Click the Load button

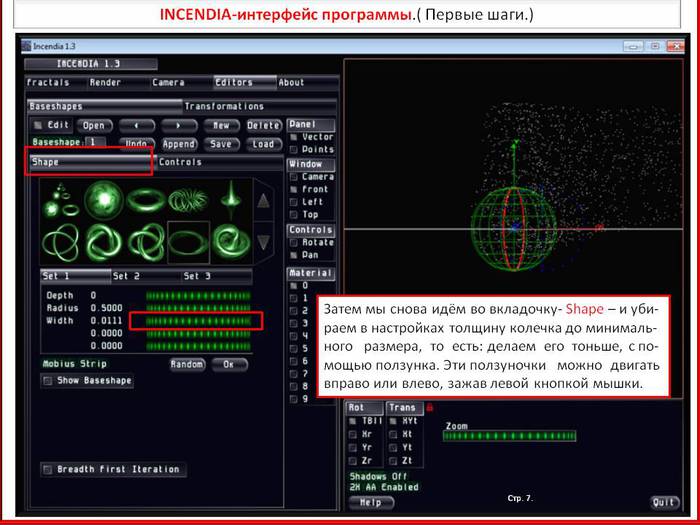tap(264, 144)
